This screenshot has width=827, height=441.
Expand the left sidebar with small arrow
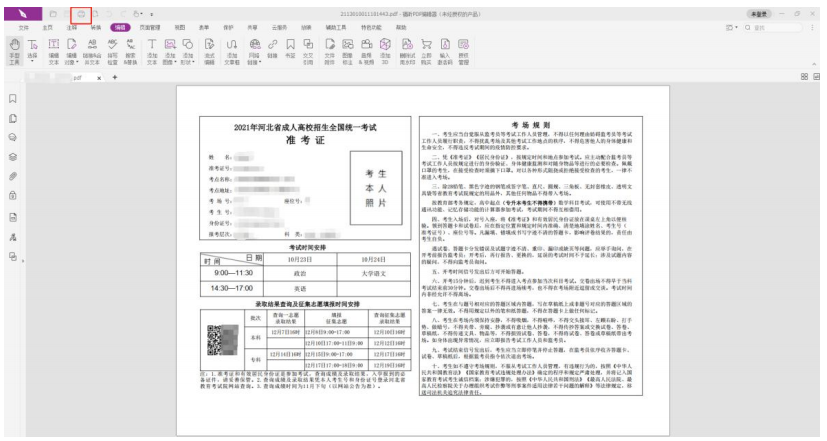[x=23, y=261]
